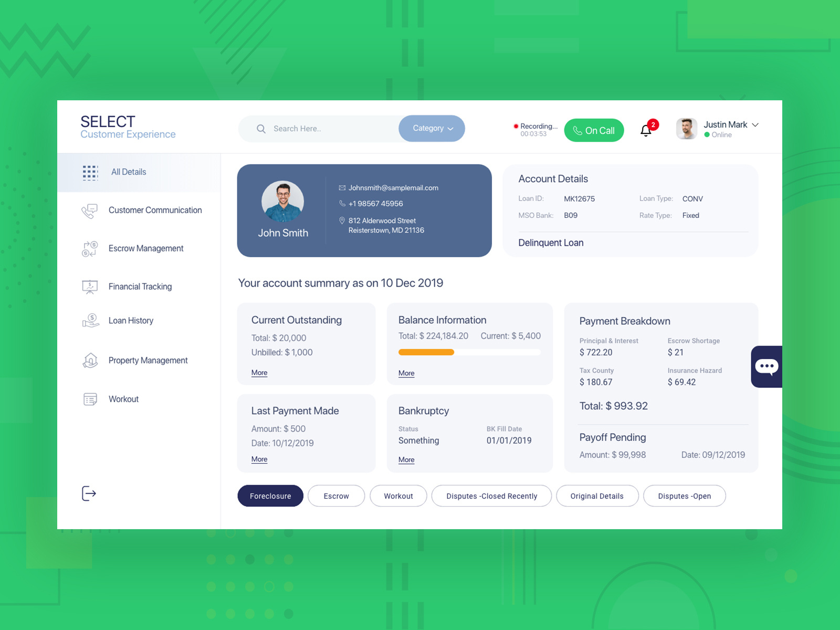840x630 pixels.
Task: Select the Loan History hand-dollar icon
Action: (x=90, y=320)
